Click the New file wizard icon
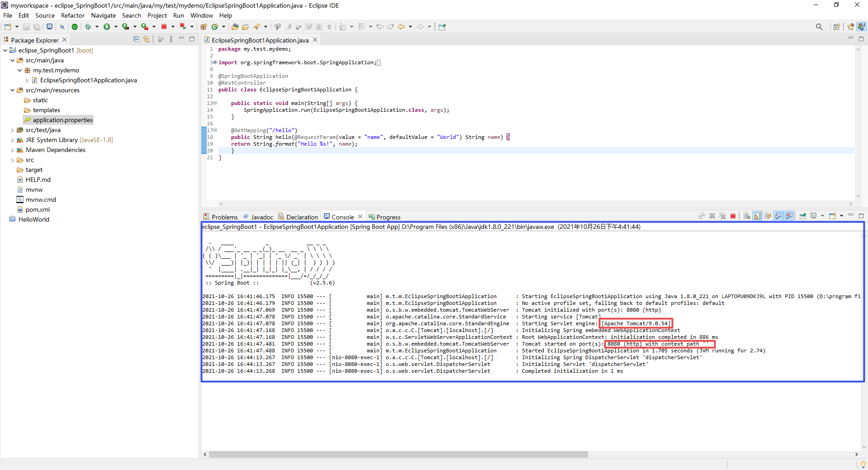Screen dimensions: 868x470 point(8,27)
